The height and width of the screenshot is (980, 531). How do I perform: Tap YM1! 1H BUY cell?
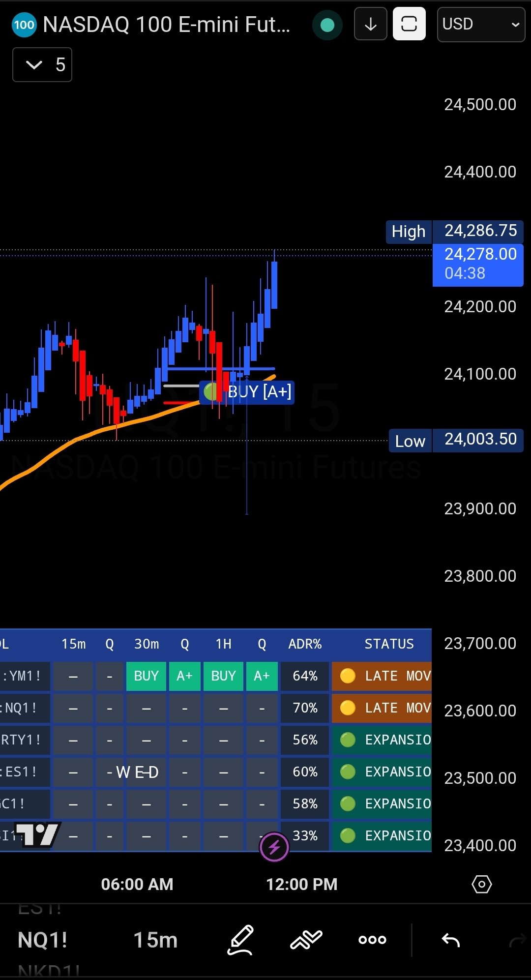pos(223,676)
